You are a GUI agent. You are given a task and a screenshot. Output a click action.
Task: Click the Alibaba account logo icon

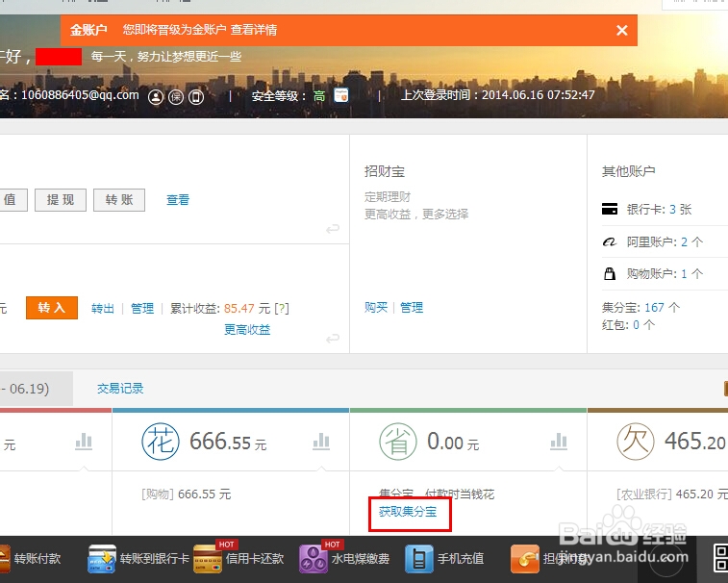coord(609,242)
